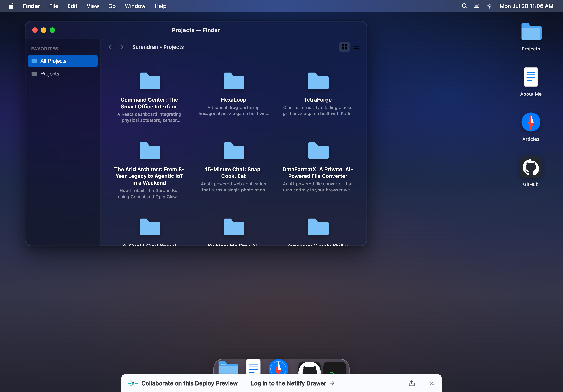The image size is (563, 392).
Task: Click the yellow minimize window button
Action: coord(44,30)
